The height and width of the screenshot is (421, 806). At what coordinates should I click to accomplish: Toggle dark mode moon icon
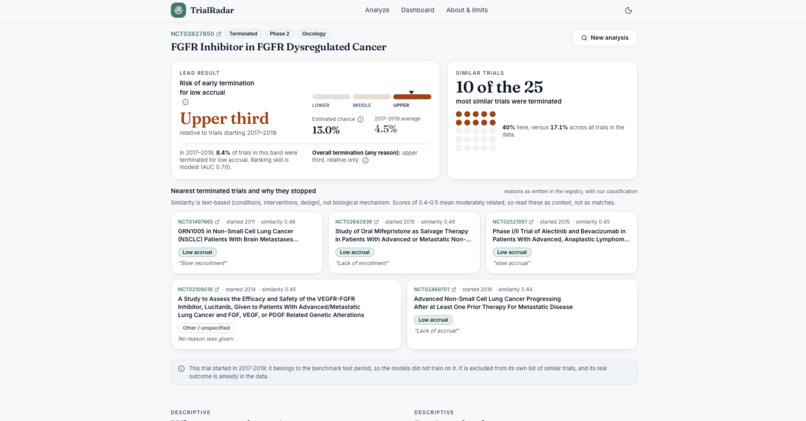tap(628, 10)
